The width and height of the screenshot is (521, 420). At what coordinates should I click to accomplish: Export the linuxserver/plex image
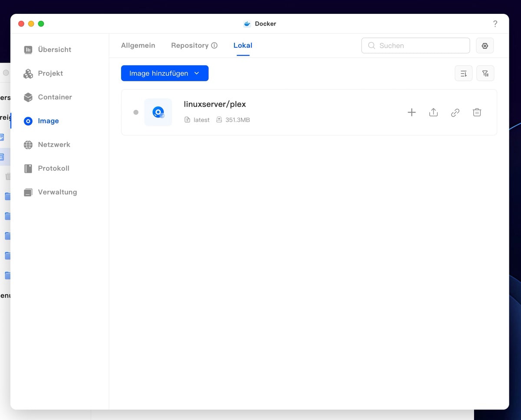(433, 112)
